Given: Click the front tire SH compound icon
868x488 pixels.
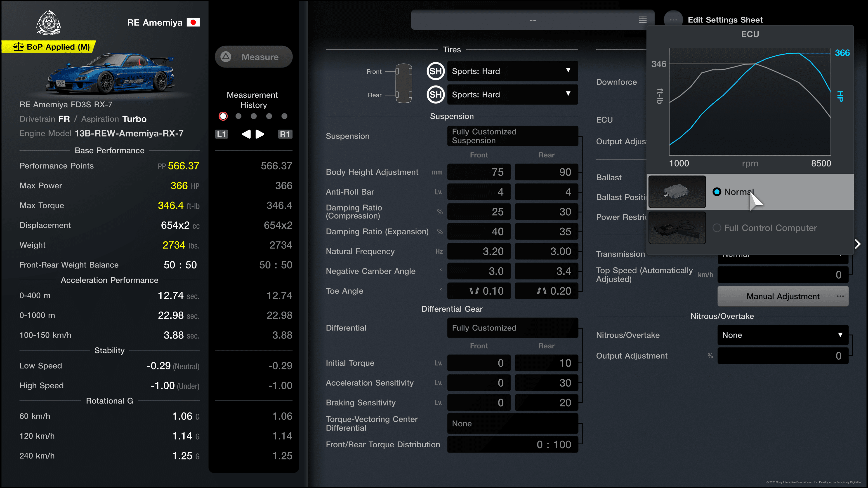Looking at the screenshot, I should point(435,71).
